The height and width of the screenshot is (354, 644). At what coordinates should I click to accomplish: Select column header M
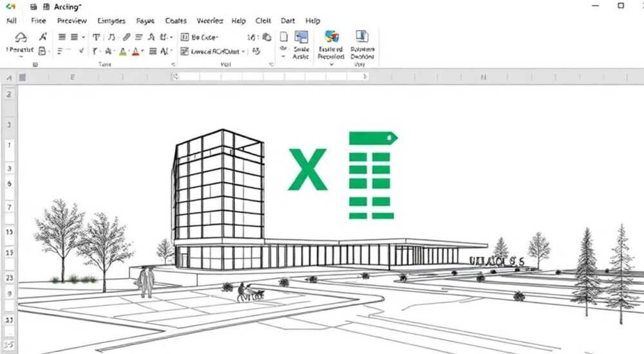coord(484,77)
